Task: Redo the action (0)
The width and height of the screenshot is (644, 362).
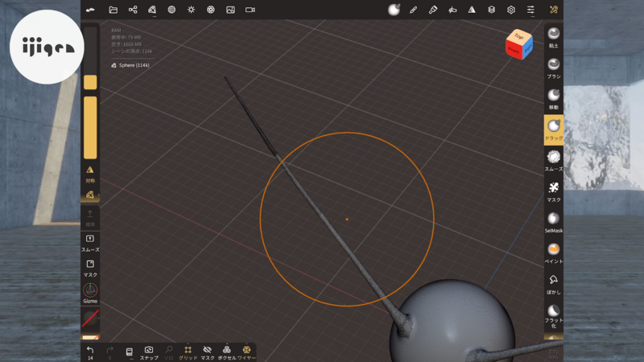Action: 109,352
